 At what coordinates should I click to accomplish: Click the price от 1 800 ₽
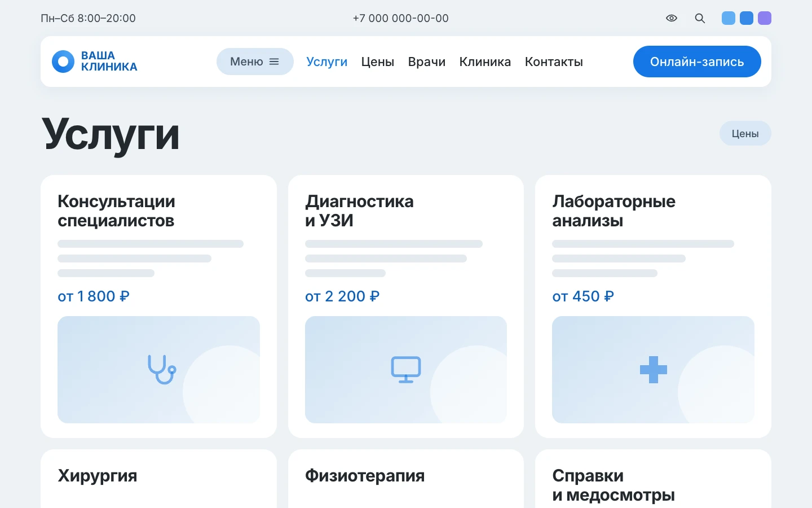coord(94,296)
